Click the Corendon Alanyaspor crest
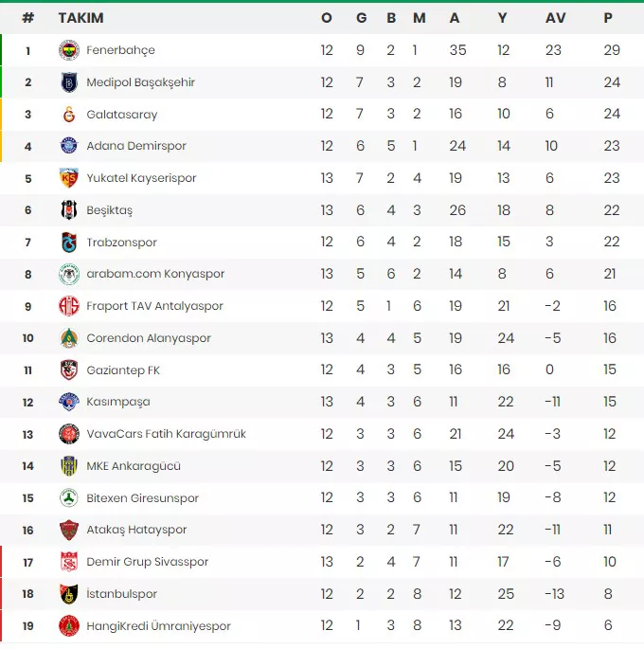Viewport: 644px width, 649px height. click(x=68, y=337)
